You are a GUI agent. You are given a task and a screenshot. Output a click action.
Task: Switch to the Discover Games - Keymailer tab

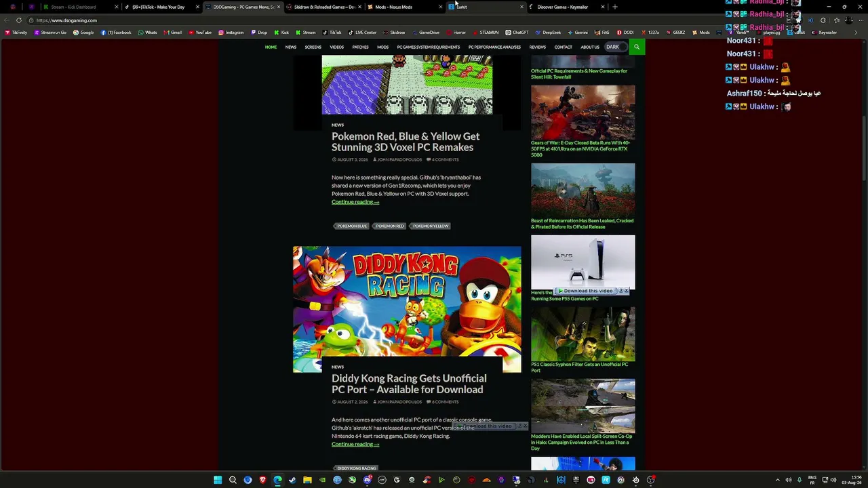(x=568, y=7)
